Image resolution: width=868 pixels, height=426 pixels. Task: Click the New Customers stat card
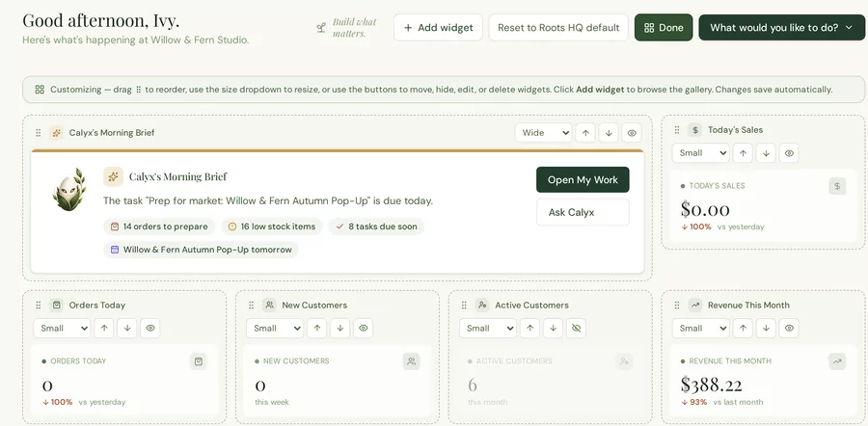coord(338,381)
